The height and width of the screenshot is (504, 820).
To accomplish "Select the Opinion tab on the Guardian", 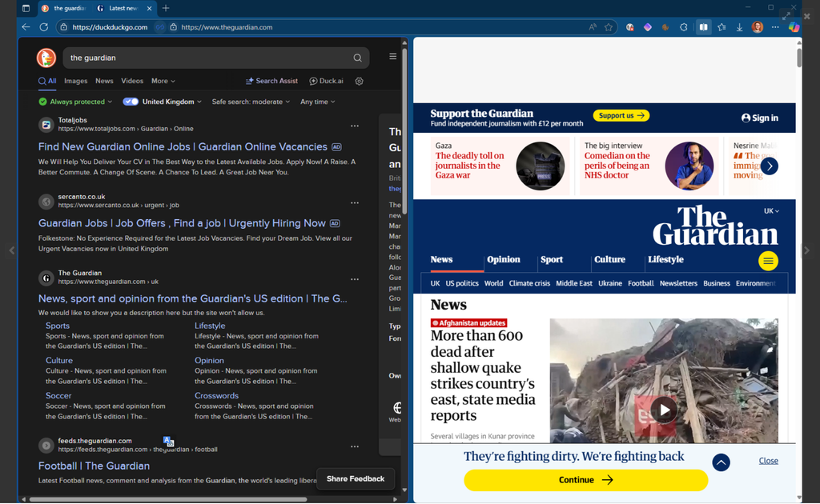I will coord(503,259).
